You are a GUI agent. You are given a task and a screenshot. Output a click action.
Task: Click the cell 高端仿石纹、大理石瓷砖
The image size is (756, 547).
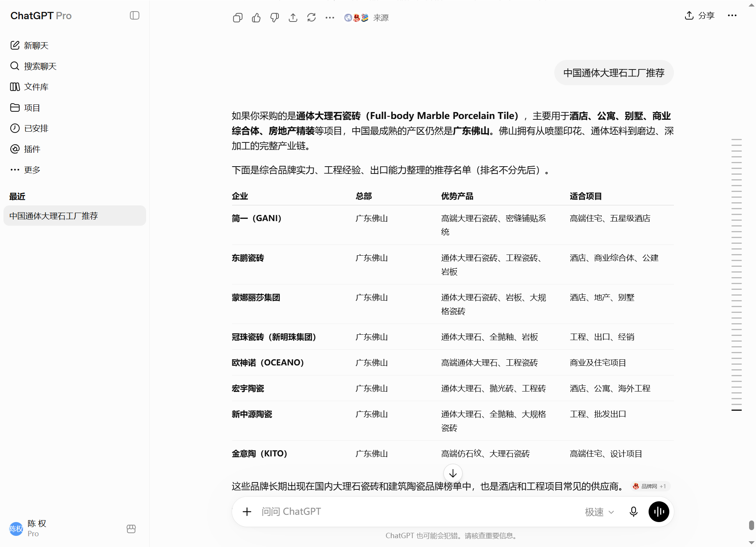pyautogui.click(x=486, y=453)
